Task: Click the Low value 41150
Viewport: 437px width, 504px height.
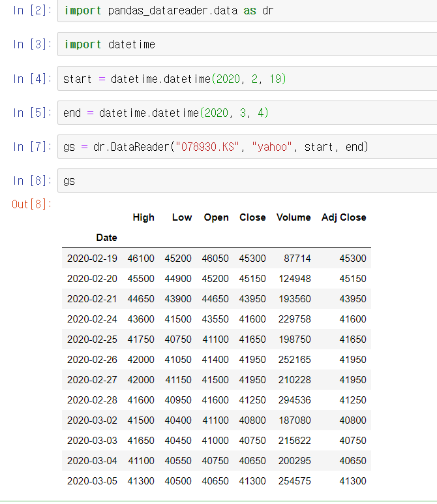Action: tap(178, 379)
